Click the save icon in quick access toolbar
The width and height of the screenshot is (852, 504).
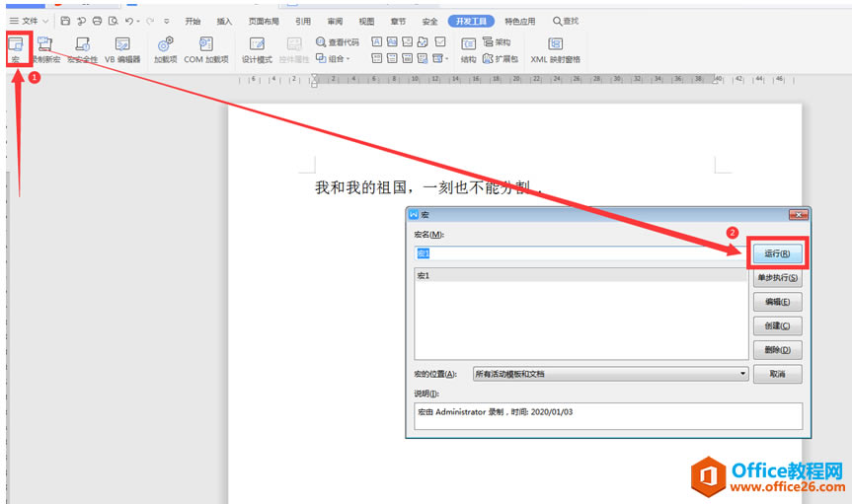(x=65, y=21)
